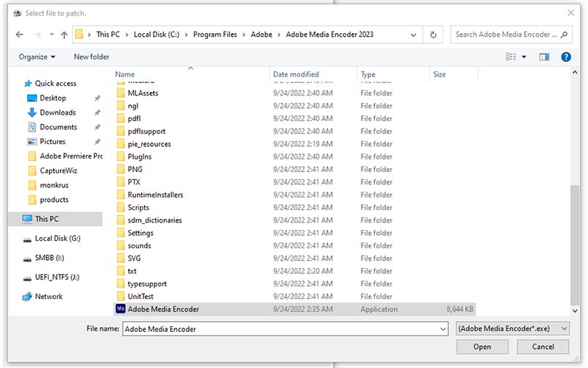Select the PTX folder icon
Image resolution: width=588 pixels, height=368 pixels.
pos(121,182)
